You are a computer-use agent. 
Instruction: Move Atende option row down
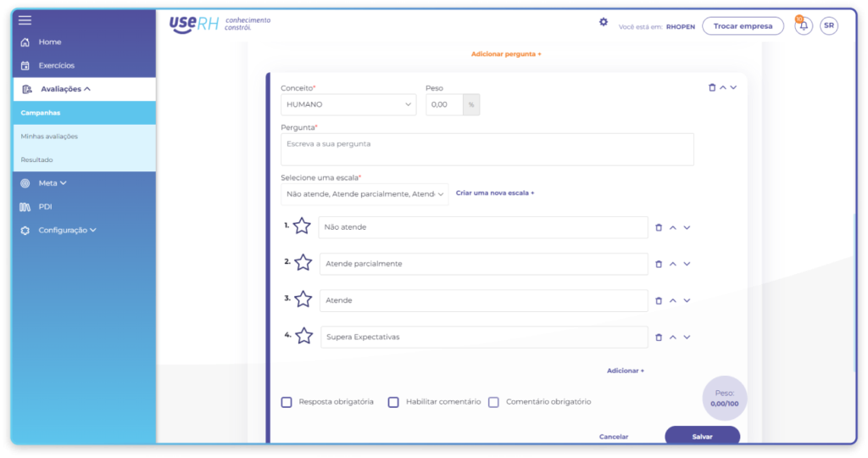click(x=687, y=301)
